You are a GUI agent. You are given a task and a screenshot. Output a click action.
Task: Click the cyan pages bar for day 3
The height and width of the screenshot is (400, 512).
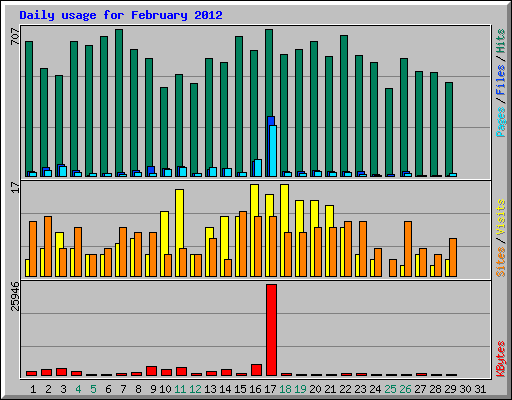click(x=63, y=171)
